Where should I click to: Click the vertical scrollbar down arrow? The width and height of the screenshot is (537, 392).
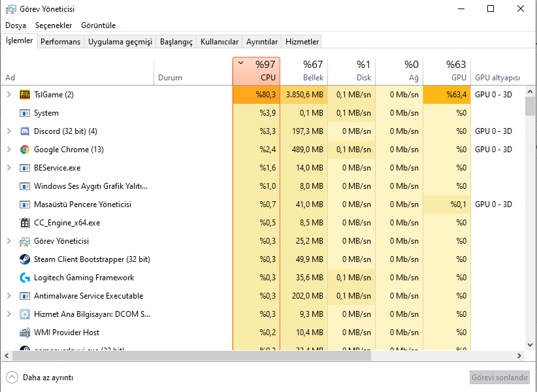(530, 344)
